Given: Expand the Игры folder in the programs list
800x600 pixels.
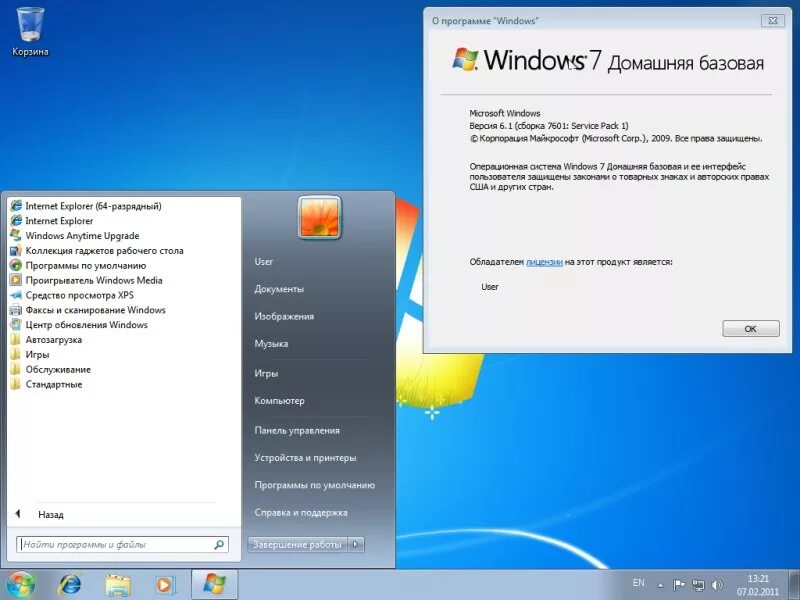Looking at the screenshot, I should (37, 355).
